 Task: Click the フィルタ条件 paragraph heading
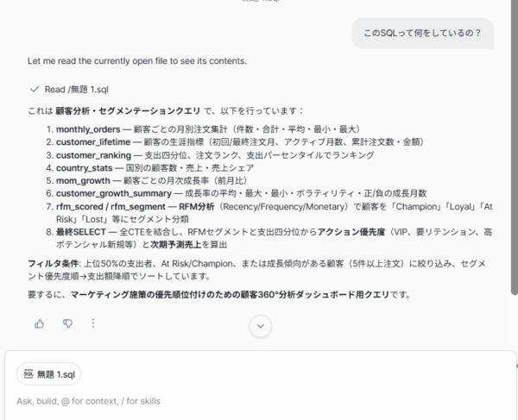(54, 264)
